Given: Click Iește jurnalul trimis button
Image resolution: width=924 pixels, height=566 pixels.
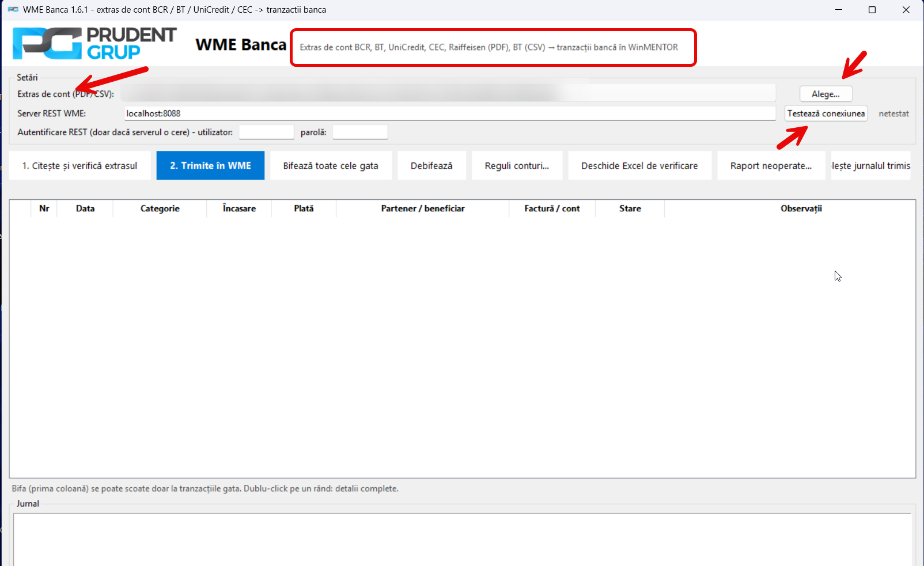Looking at the screenshot, I should pos(870,166).
